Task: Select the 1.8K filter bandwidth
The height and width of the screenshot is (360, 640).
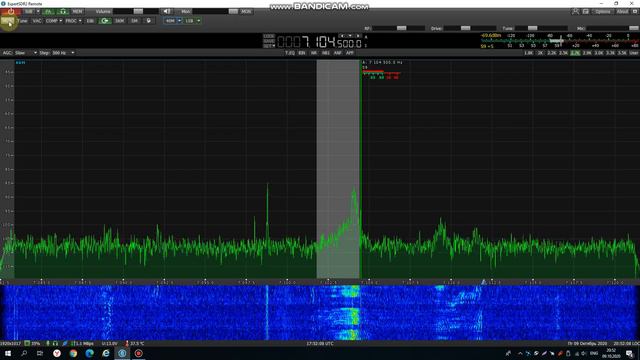Action: click(x=529, y=53)
